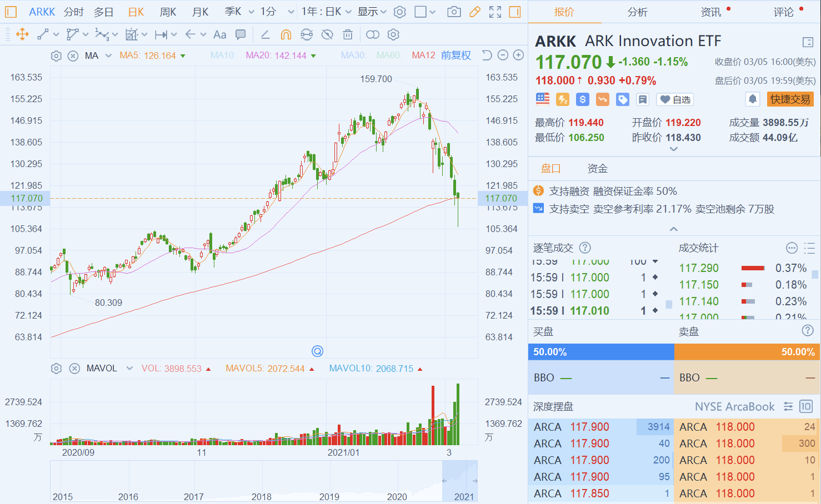Toggle the magnet snap mode

pos(286,34)
